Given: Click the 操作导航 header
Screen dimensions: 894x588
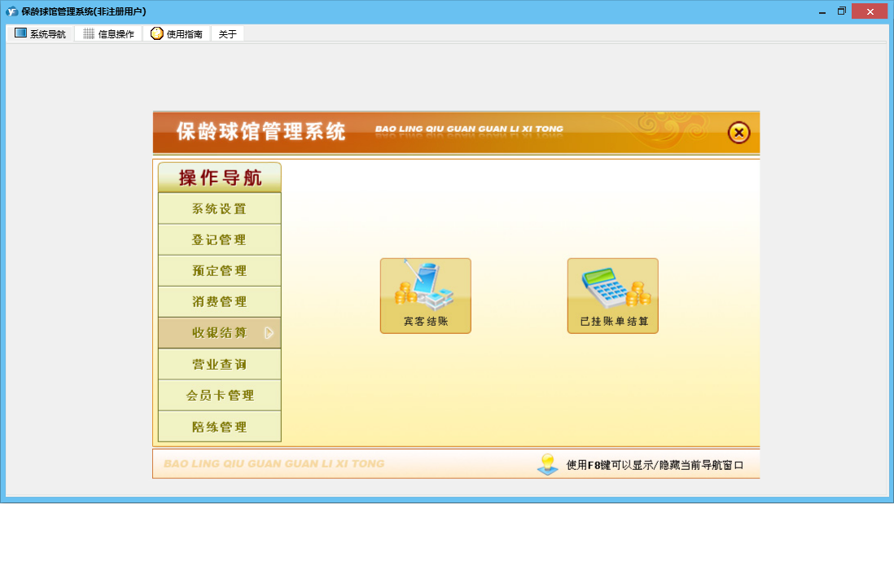Looking at the screenshot, I should tap(220, 178).
